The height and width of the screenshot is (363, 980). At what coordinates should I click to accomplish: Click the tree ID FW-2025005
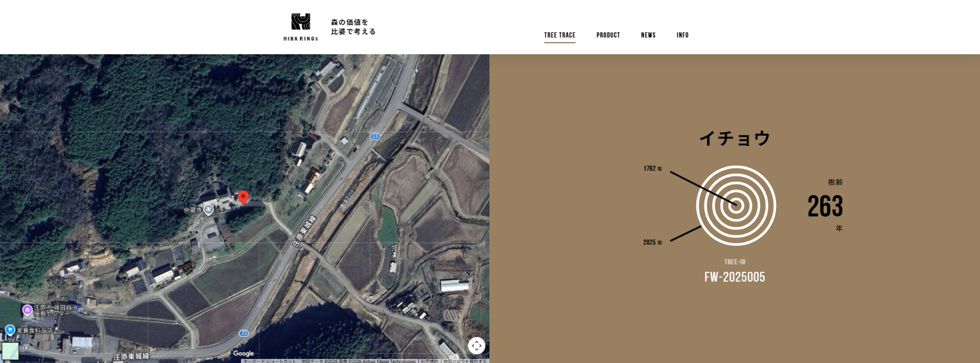[x=734, y=277]
